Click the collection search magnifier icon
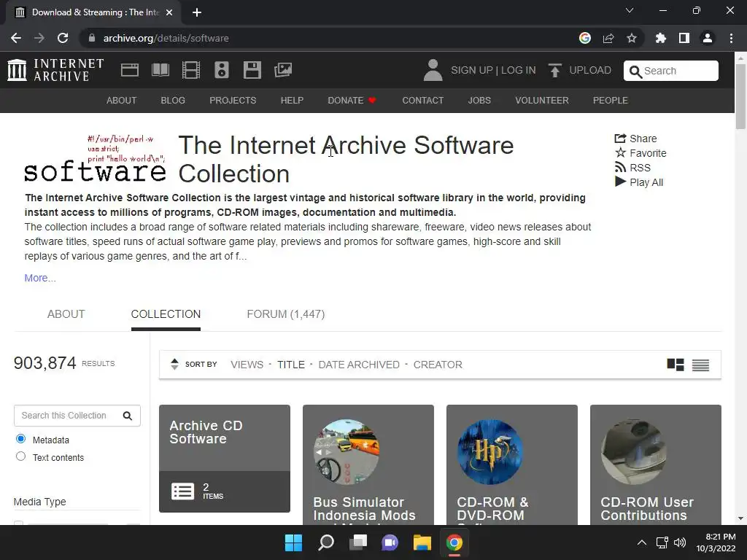The width and height of the screenshot is (747, 560). [x=127, y=416]
